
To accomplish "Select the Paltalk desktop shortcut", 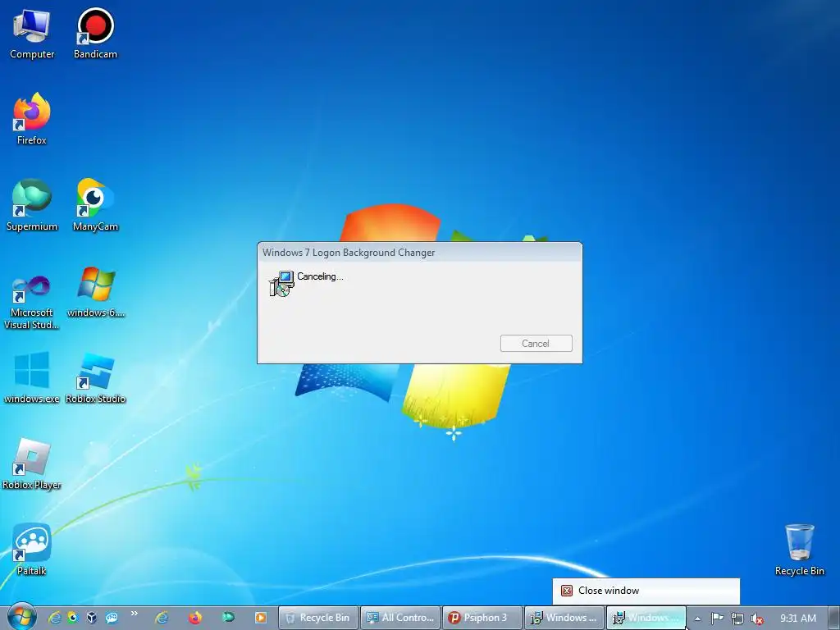I will 32,550.
